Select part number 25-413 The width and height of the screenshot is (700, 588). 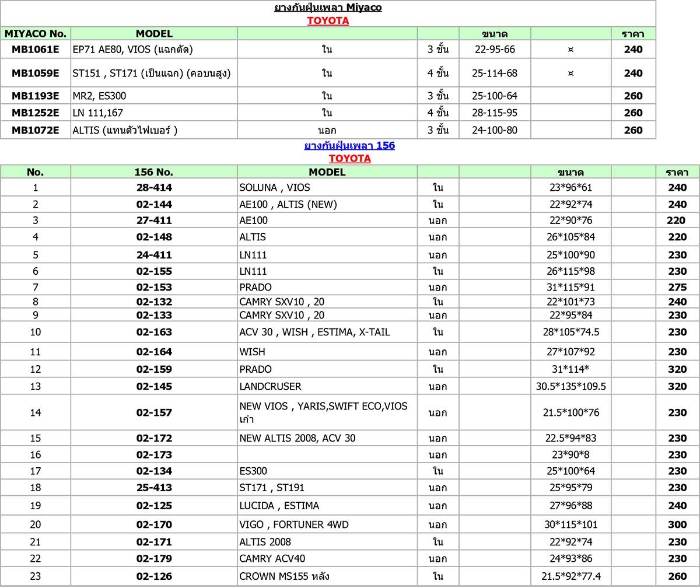pos(154,487)
